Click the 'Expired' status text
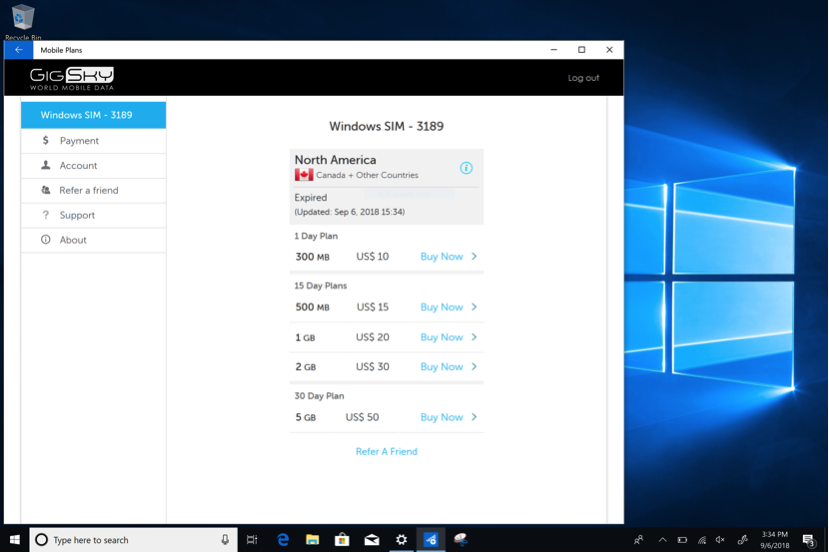This screenshot has height=553, width=829. point(311,197)
